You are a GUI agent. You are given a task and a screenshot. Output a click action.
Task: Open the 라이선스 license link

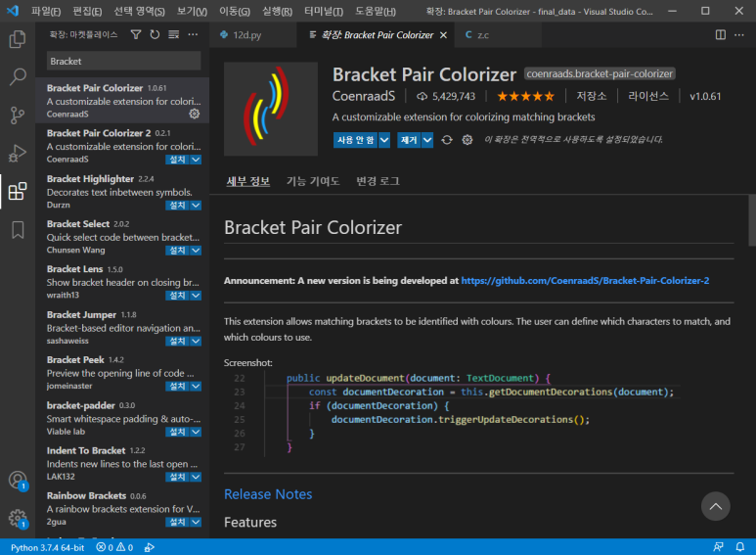pyautogui.click(x=648, y=96)
